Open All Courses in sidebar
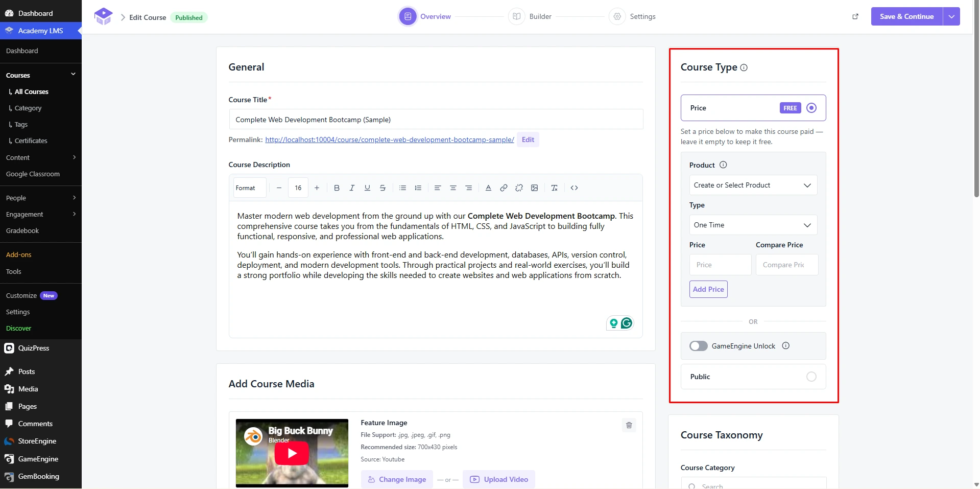 [31, 91]
